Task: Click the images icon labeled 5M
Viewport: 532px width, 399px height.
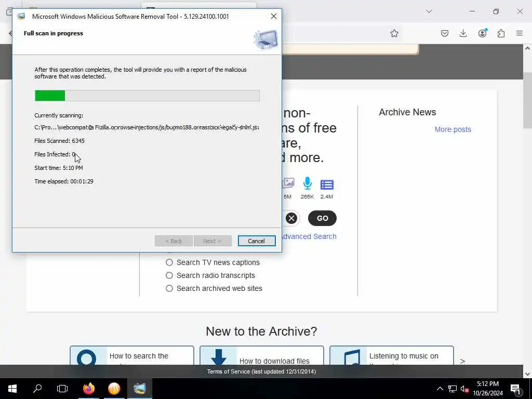Action: pos(288,183)
